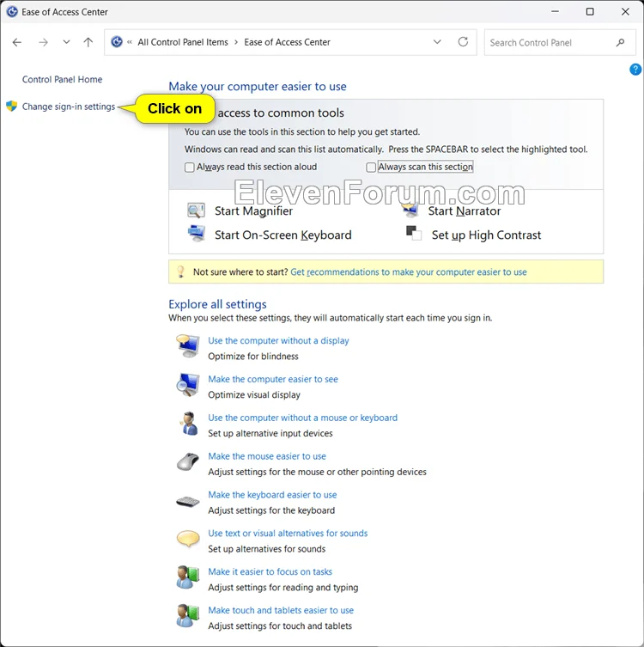This screenshot has height=647, width=644.
Task: Click 'Set up alternatives for sounds' text
Action: click(x=267, y=549)
